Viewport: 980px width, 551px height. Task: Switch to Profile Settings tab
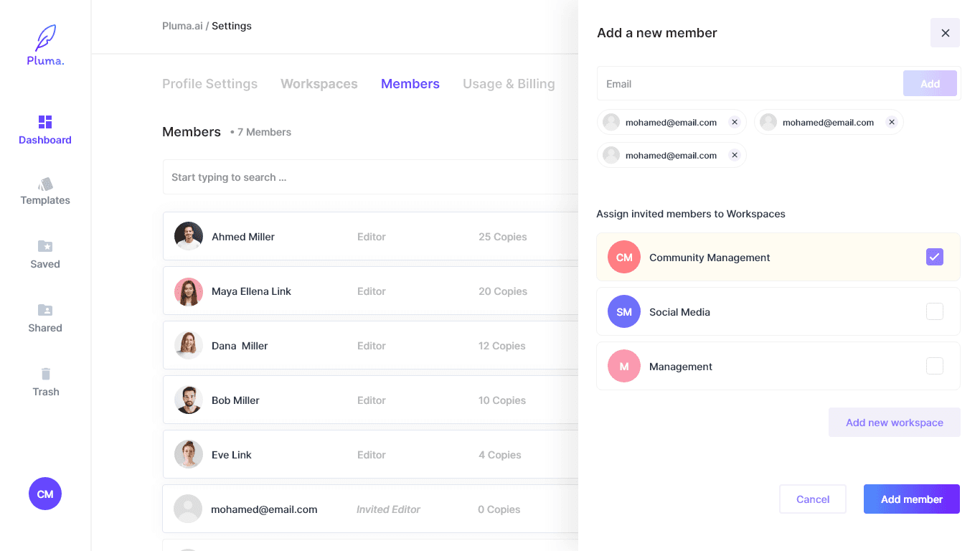pyautogui.click(x=209, y=84)
